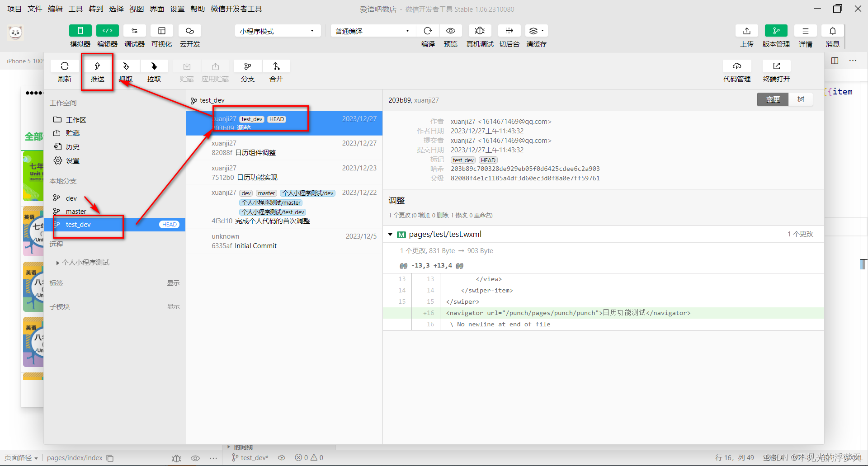Image resolution: width=868 pixels, height=466 pixels.
Task: Open the 微信开发者工具 menu
Action: click(236, 9)
